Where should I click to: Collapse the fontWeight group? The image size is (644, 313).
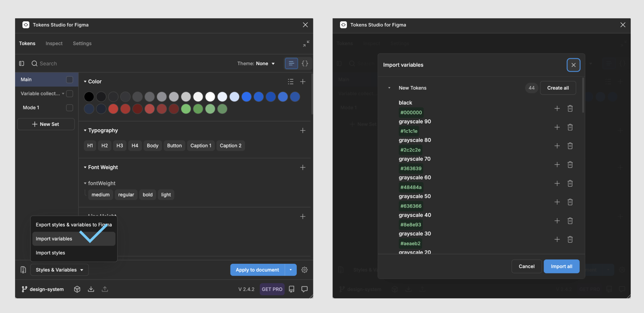pos(85,183)
